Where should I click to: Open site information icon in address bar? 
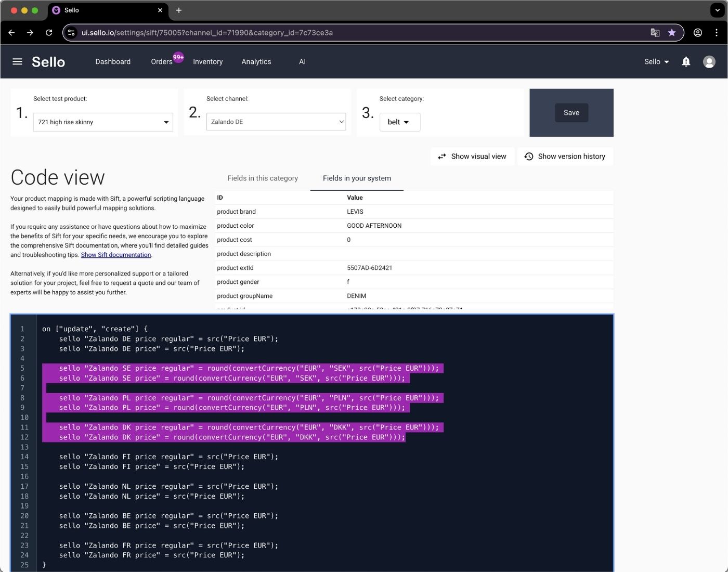pos(72,32)
